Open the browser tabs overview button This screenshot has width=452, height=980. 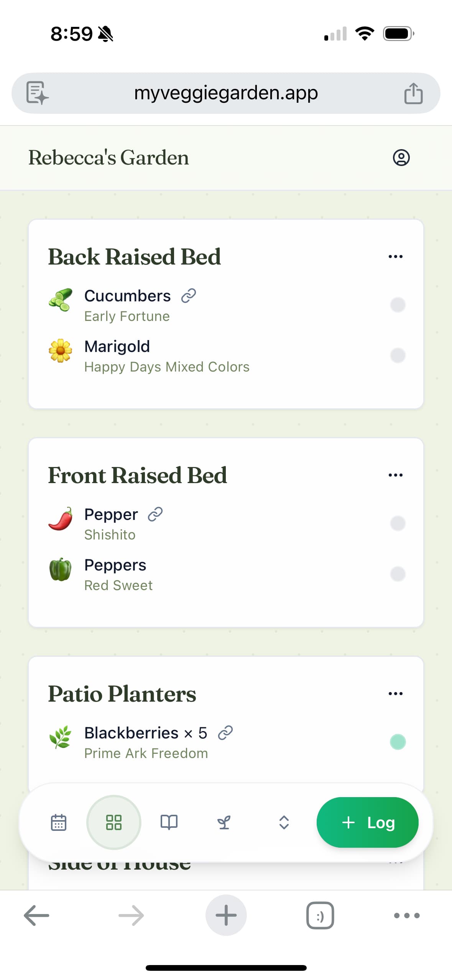[x=320, y=916]
